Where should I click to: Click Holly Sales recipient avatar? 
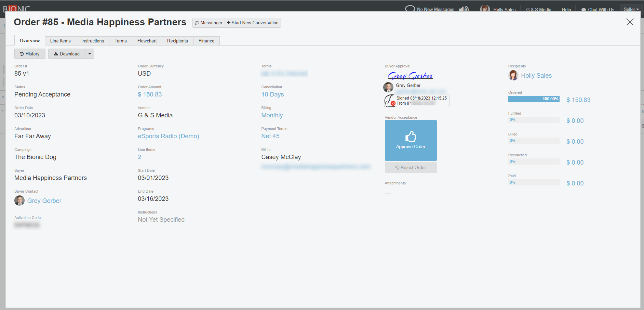pyautogui.click(x=513, y=75)
